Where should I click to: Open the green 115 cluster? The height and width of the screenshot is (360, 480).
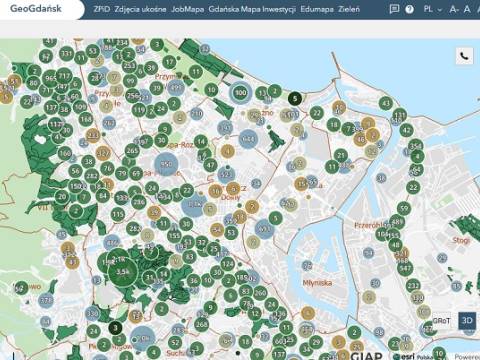tap(118, 214)
